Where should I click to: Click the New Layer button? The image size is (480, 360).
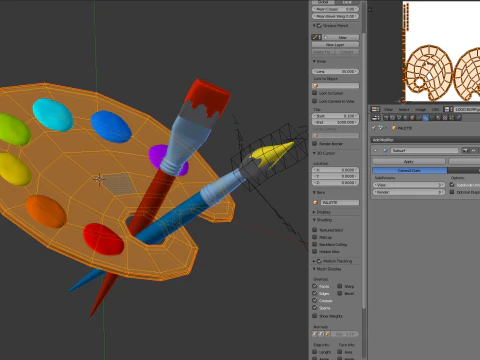tap(335, 45)
